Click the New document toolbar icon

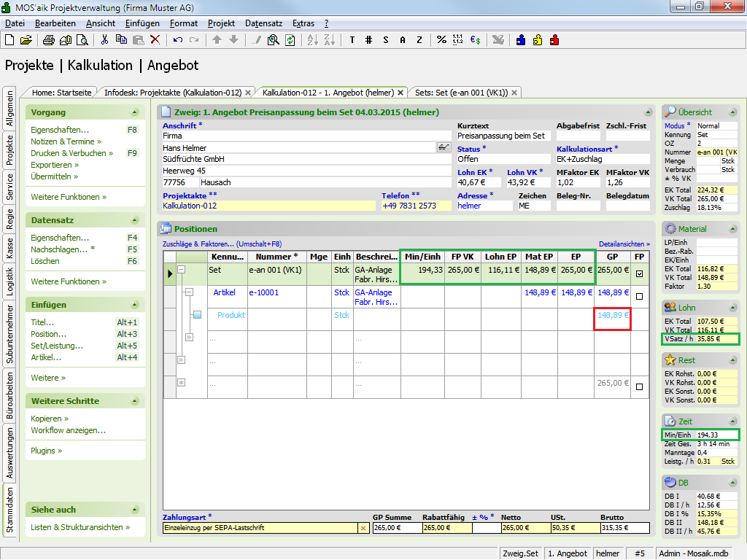(9, 40)
